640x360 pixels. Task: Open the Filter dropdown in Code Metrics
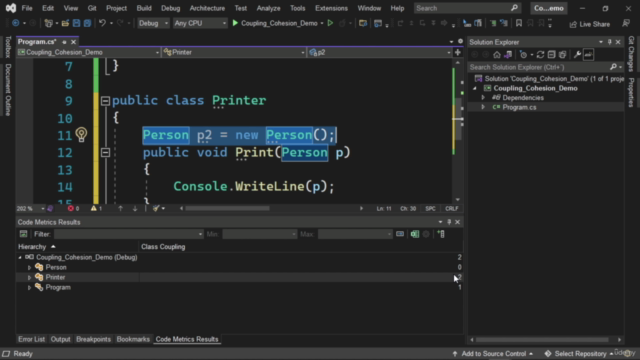point(129,234)
